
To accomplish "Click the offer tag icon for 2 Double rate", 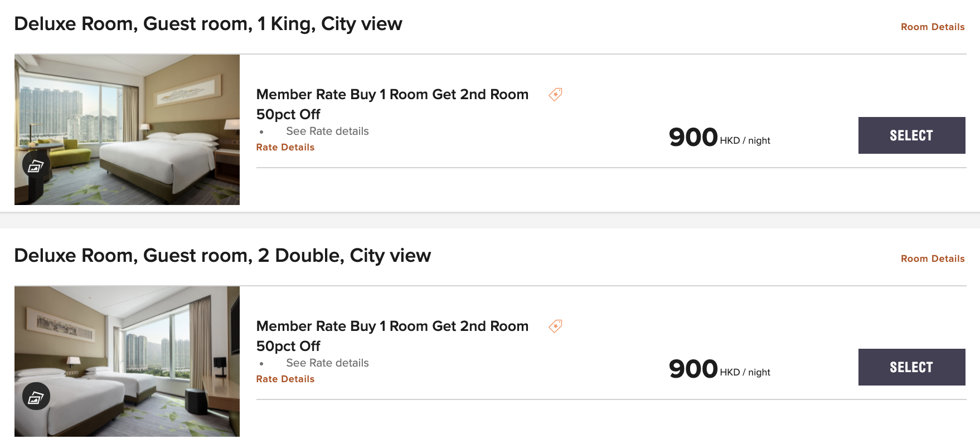I will (x=555, y=326).
